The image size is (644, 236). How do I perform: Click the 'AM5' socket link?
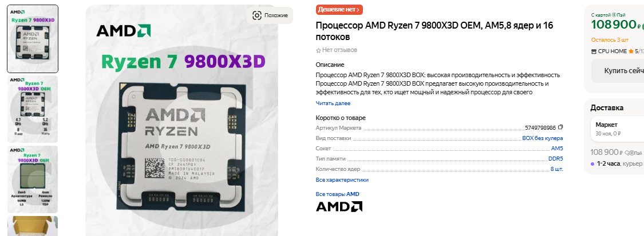coord(556,148)
